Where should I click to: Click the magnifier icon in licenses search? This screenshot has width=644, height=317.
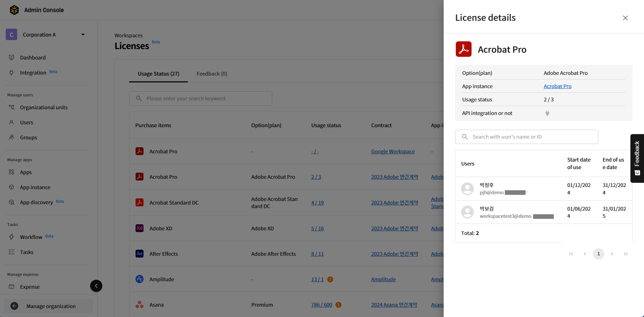[139, 98]
